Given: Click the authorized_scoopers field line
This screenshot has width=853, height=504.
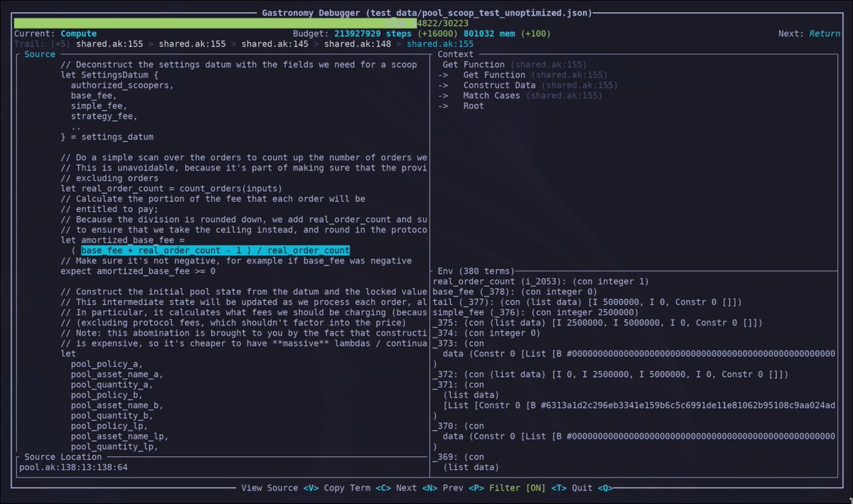Looking at the screenshot, I should point(122,85).
